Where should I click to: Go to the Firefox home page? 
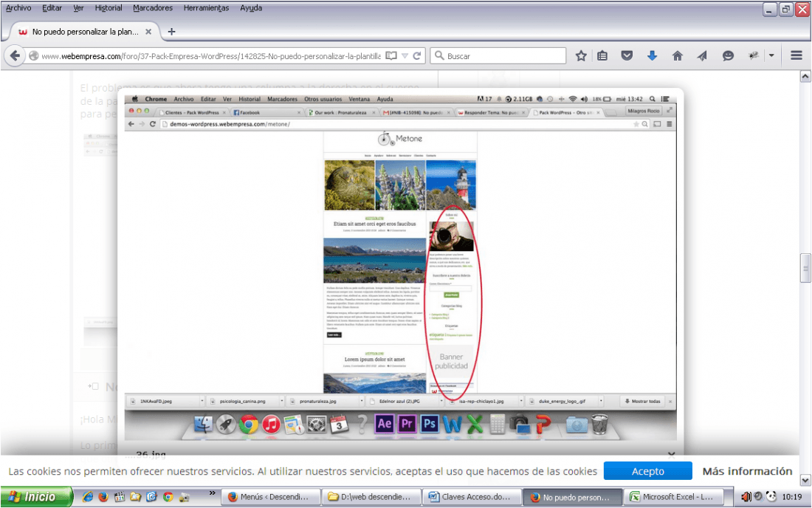pyautogui.click(x=678, y=56)
